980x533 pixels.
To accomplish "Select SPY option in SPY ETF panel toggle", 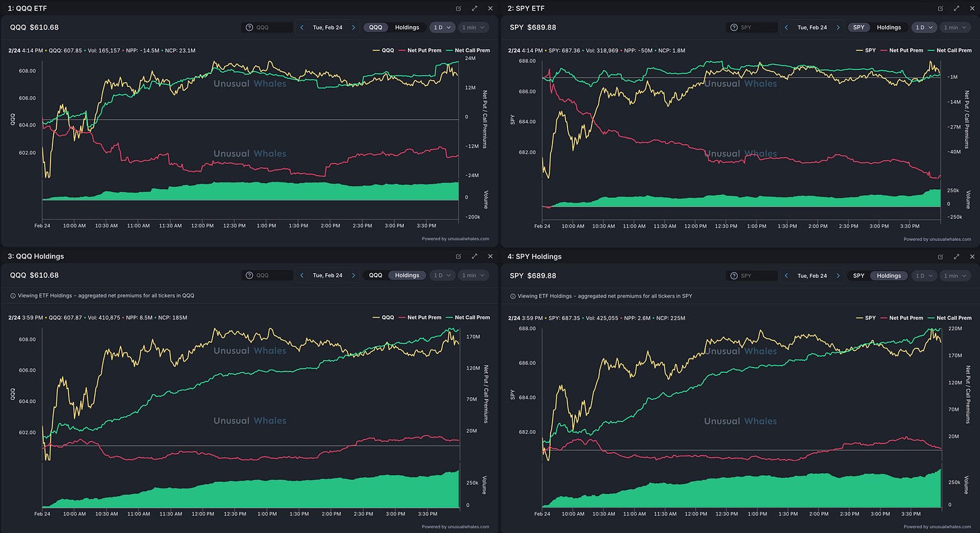I will pyautogui.click(x=858, y=28).
